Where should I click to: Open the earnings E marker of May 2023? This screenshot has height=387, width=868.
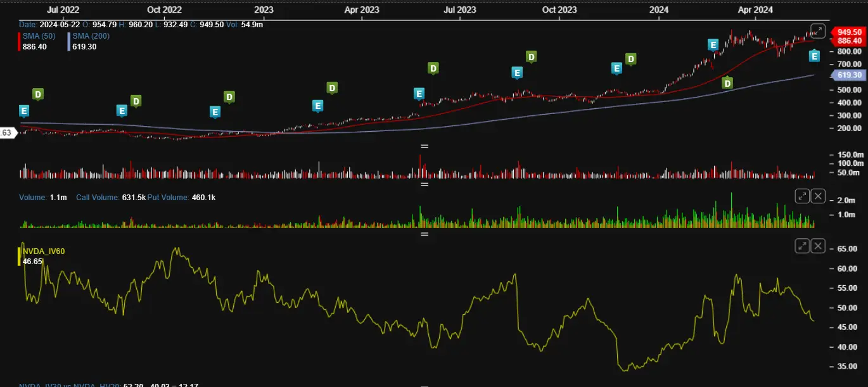pos(419,94)
